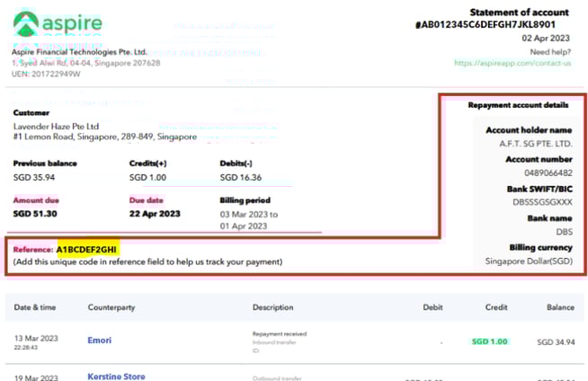The height and width of the screenshot is (381, 588).
Task: Click the Date & time column header
Action: coord(35,307)
